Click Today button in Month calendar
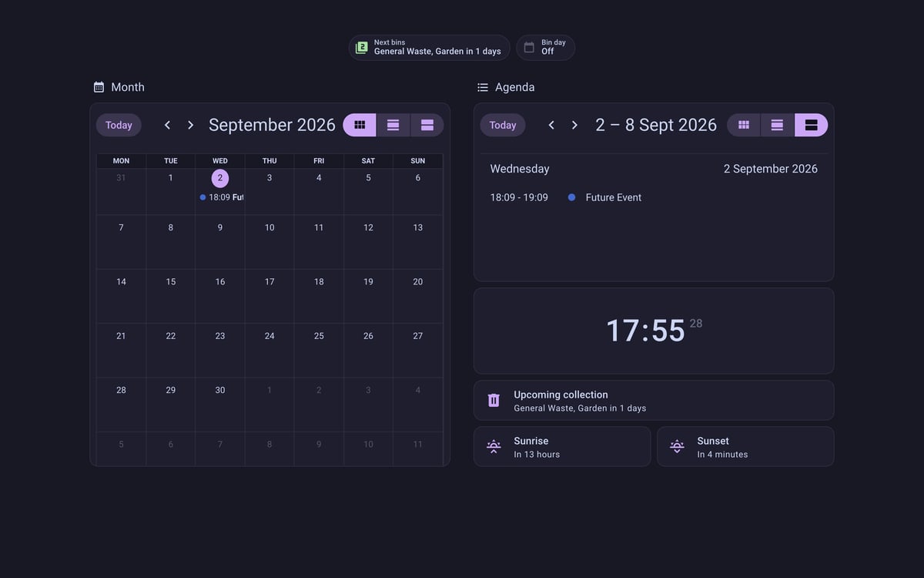This screenshot has height=578, width=924. pos(119,125)
